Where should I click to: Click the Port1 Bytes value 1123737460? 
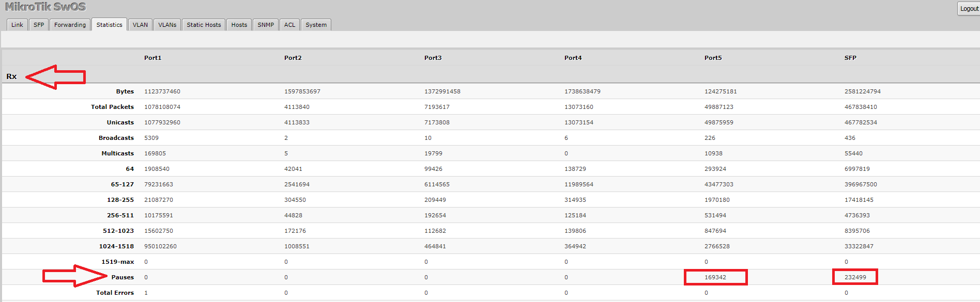pyautogui.click(x=162, y=91)
